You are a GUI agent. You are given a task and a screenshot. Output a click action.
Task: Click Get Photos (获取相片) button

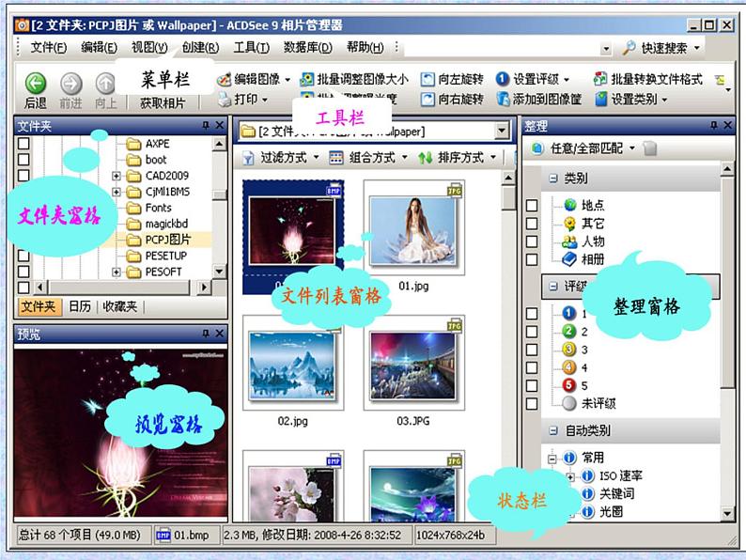pyautogui.click(x=163, y=102)
